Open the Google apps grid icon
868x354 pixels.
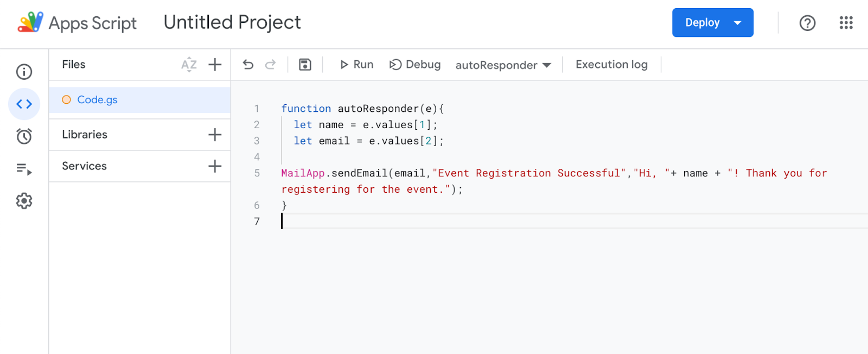point(846,23)
